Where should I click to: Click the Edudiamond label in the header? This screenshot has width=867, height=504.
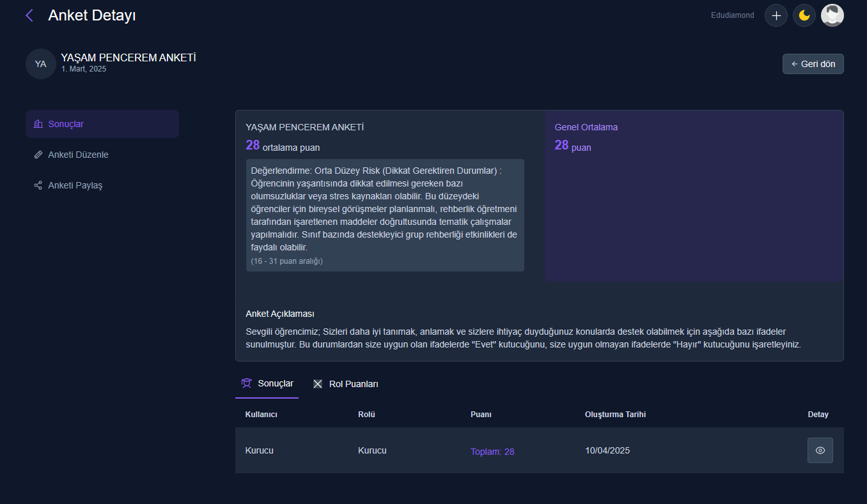click(733, 15)
